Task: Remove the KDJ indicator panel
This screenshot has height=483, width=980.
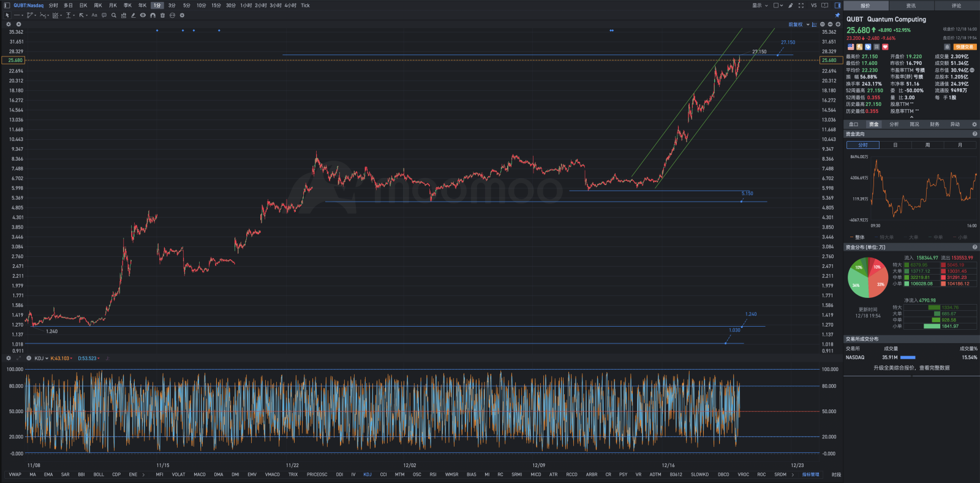Action: 29,358
